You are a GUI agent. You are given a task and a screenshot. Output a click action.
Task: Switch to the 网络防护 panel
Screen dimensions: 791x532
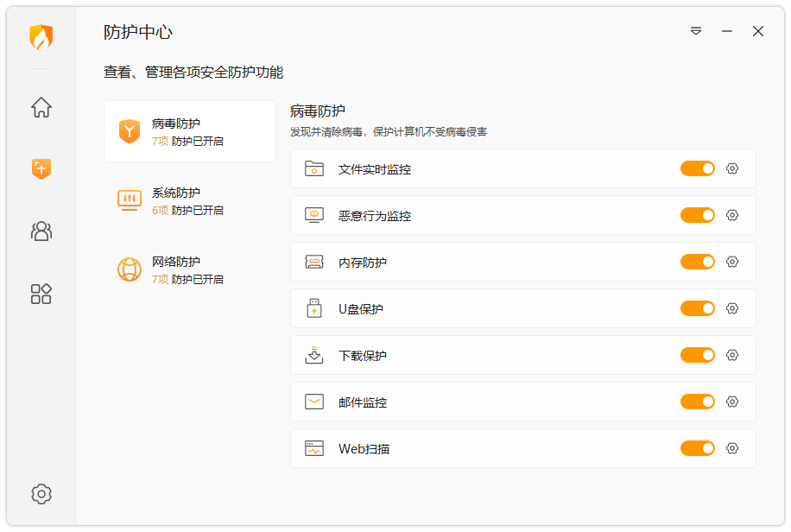(190, 269)
